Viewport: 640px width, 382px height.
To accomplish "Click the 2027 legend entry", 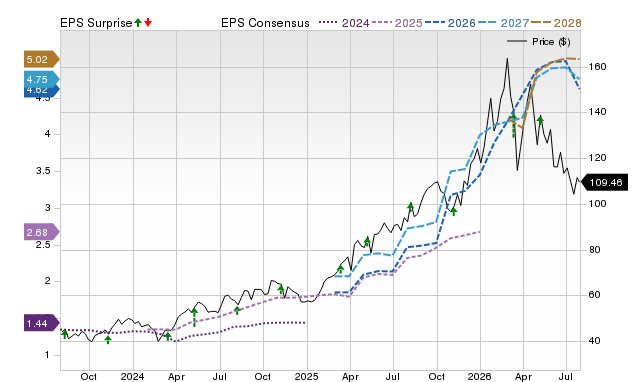I will pos(503,23).
